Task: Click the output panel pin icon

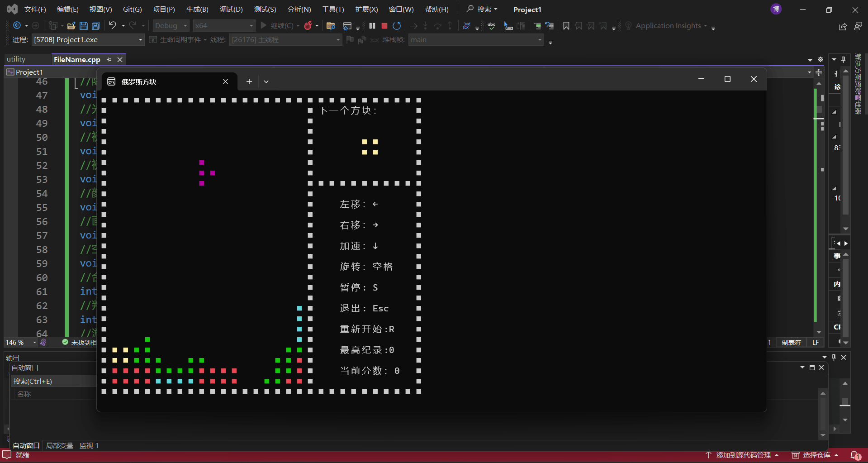Action: tap(834, 357)
